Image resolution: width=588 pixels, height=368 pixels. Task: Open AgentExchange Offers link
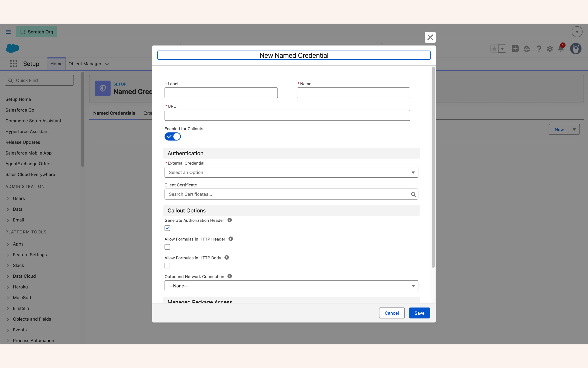pyautogui.click(x=28, y=164)
